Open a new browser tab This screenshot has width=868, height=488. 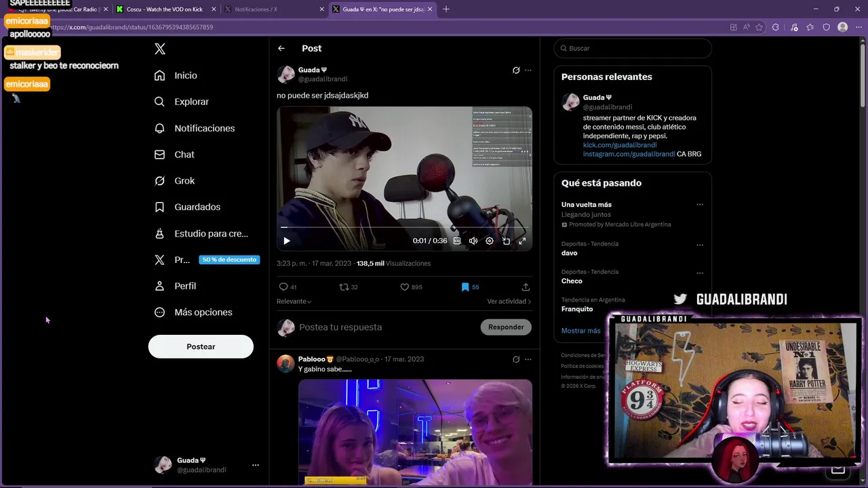pos(446,9)
